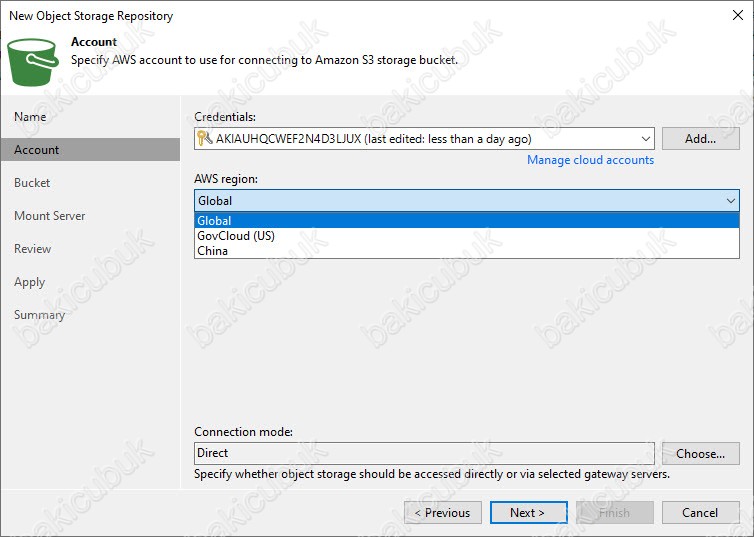Click the 'Connection mode:' label
The image size is (754, 537).
[243, 432]
